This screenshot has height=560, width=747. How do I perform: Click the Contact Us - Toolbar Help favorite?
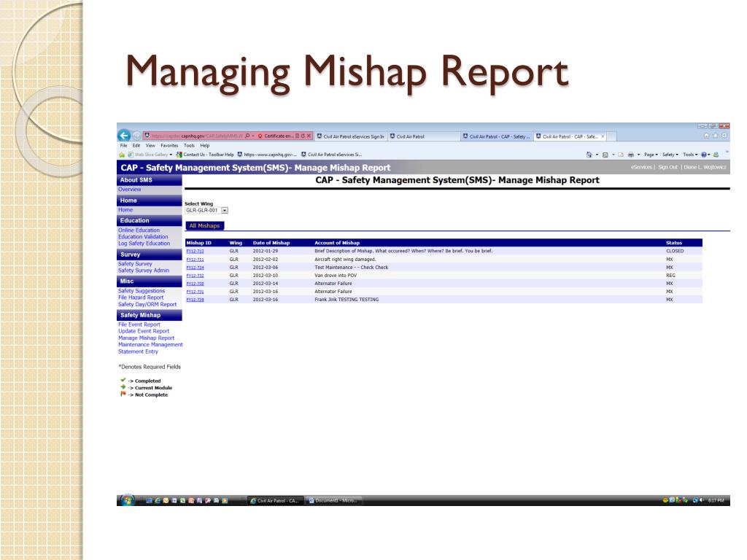pyautogui.click(x=205, y=155)
